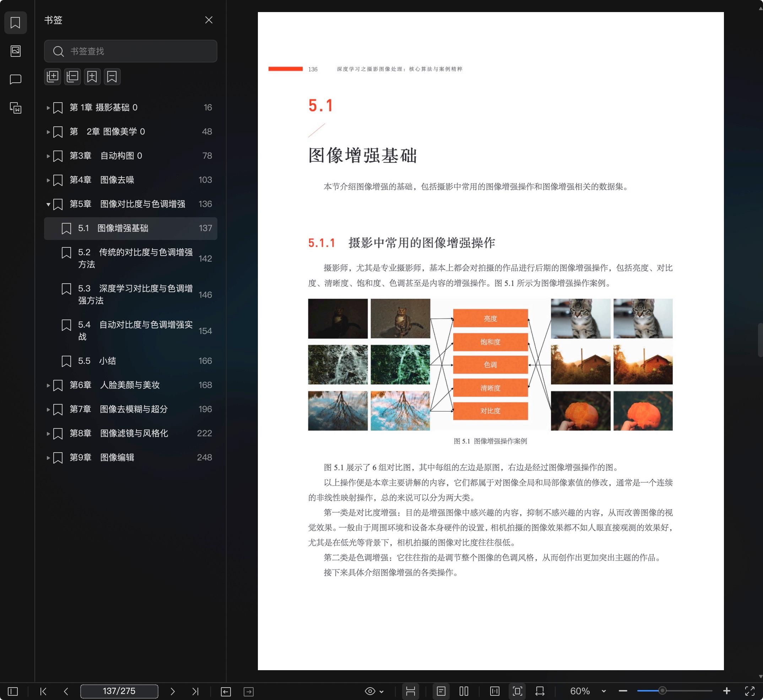Select single page view
Screen dimensions: 763x700
pos(441,691)
